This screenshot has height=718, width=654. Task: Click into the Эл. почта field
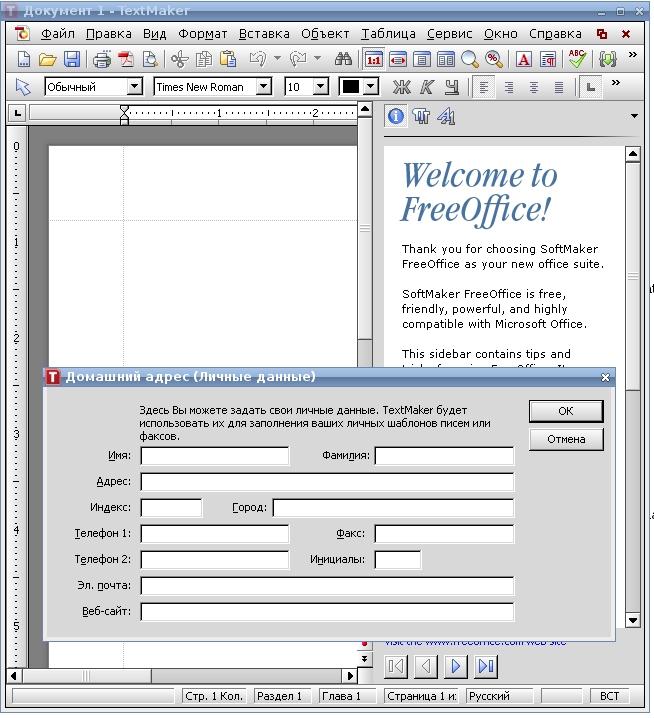click(x=327, y=586)
